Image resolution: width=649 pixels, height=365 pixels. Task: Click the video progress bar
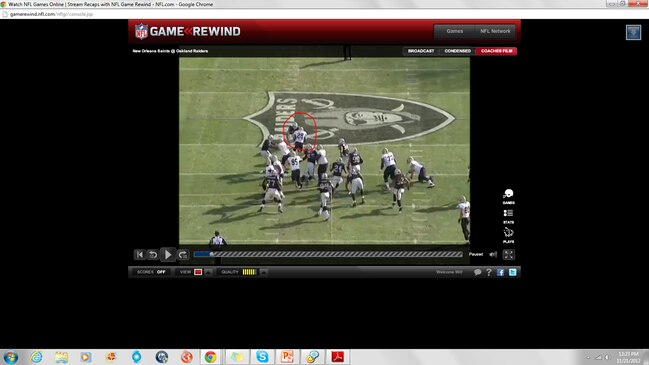pyautogui.click(x=328, y=255)
